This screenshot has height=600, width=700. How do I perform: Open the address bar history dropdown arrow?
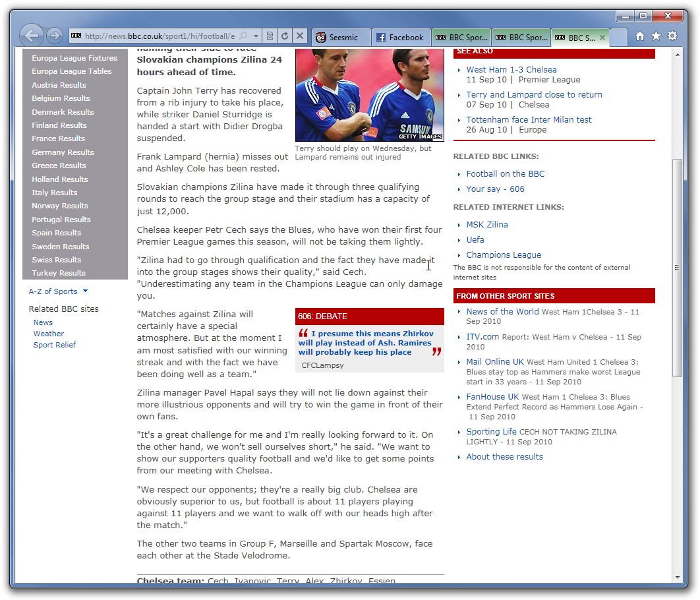(x=256, y=36)
